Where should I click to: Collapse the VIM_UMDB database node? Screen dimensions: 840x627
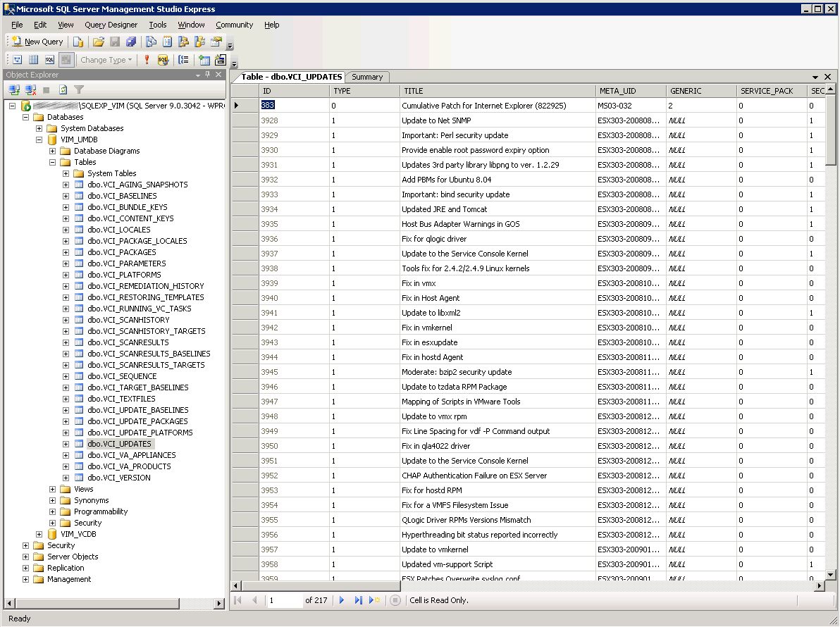39,139
